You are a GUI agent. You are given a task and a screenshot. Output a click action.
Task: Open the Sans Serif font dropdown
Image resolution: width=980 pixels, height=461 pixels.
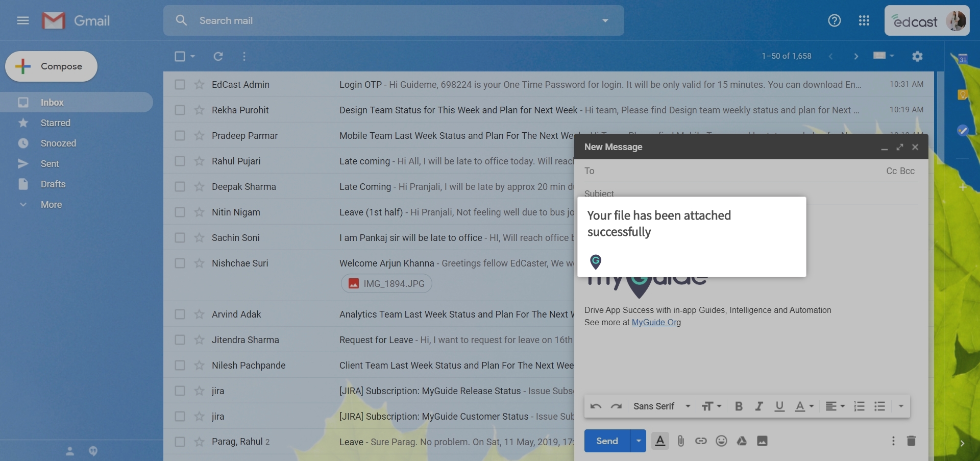click(x=662, y=406)
